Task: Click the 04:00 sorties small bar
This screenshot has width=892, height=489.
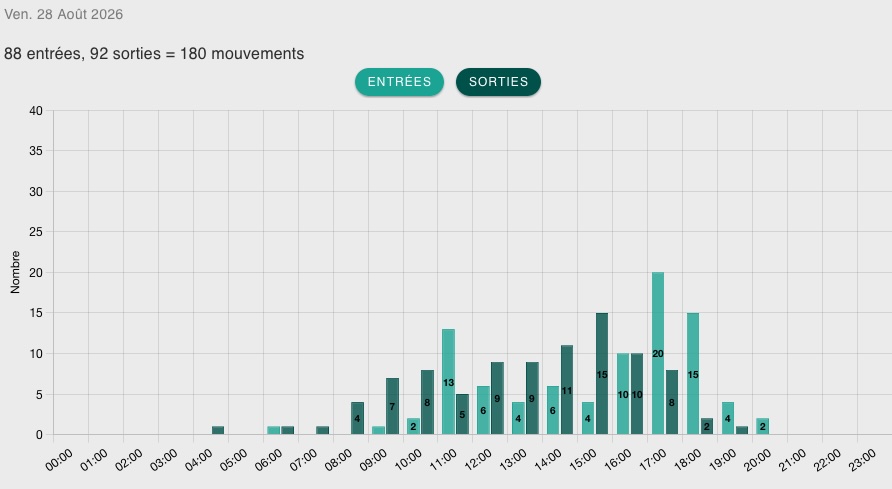Action: pos(218,430)
